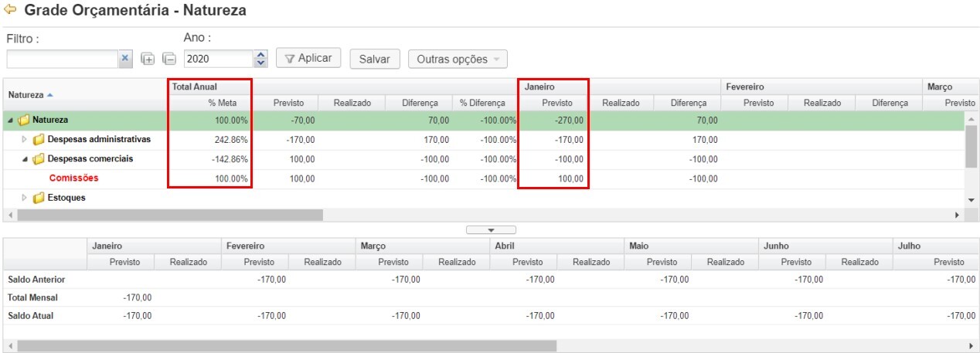Click Total Mensal Janeiro value -170,00

tap(138, 297)
